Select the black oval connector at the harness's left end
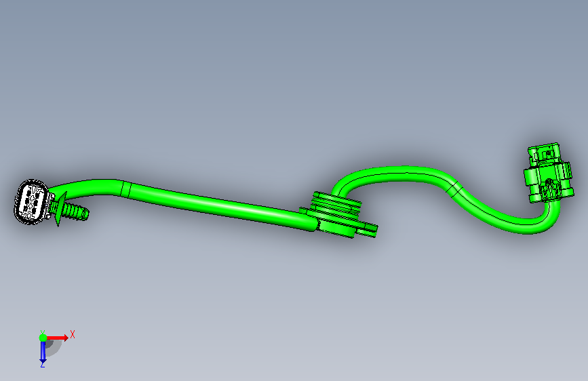Viewport: 588px width, 381px height. point(31,202)
